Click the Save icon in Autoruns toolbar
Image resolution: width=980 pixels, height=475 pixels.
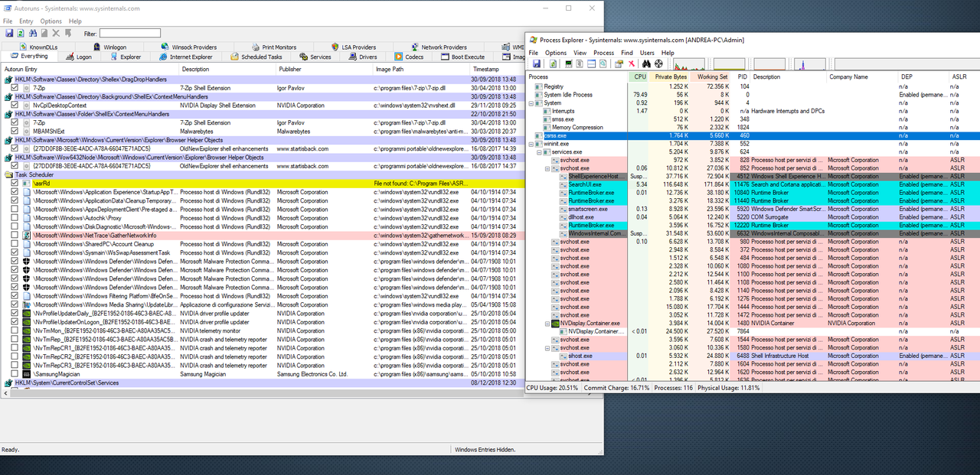click(x=9, y=33)
